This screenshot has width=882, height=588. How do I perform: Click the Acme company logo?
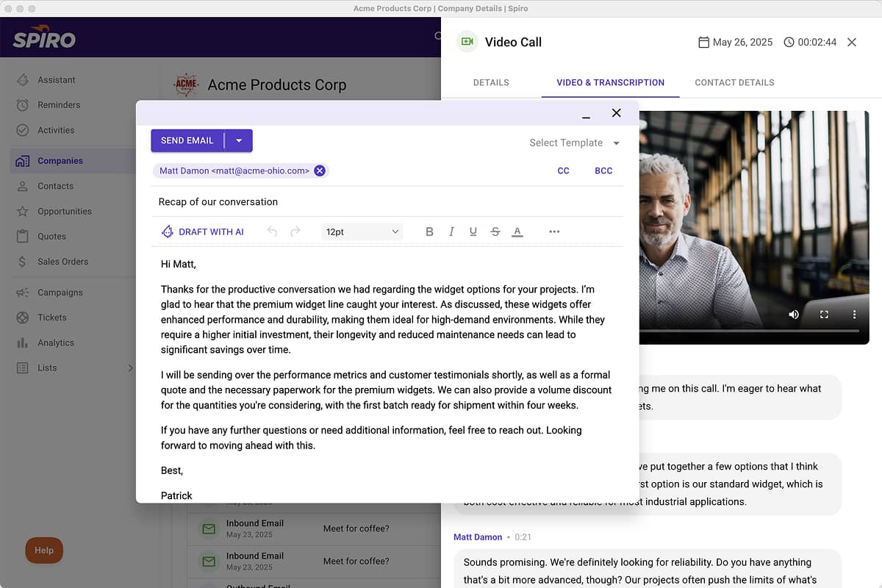(186, 85)
